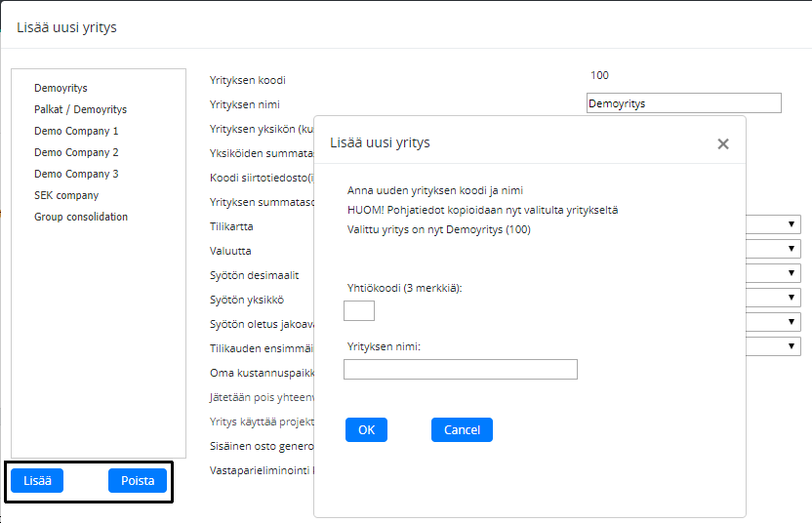Select SEK company entry

click(66, 195)
